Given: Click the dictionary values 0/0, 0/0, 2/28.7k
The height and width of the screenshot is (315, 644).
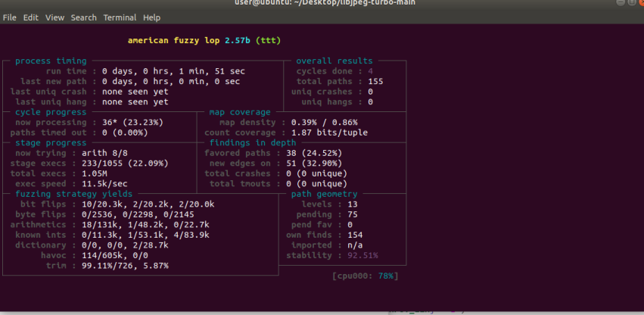Looking at the screenshot, I should pos(125,245).
